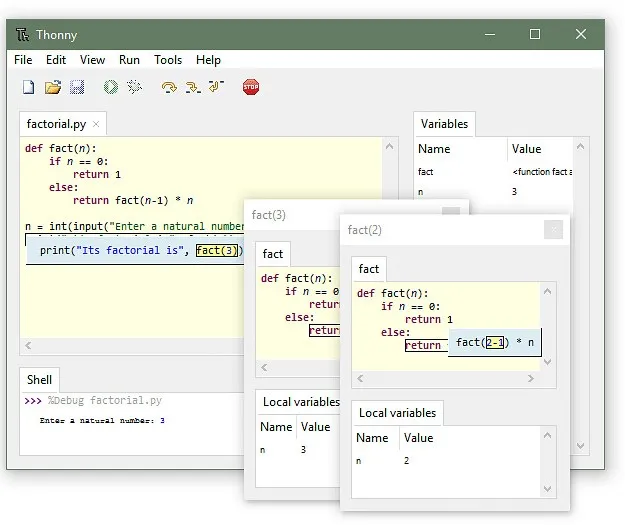The image size is (625, 525).
Task: Click the Step into arrow icon
Action: (193, 88)
